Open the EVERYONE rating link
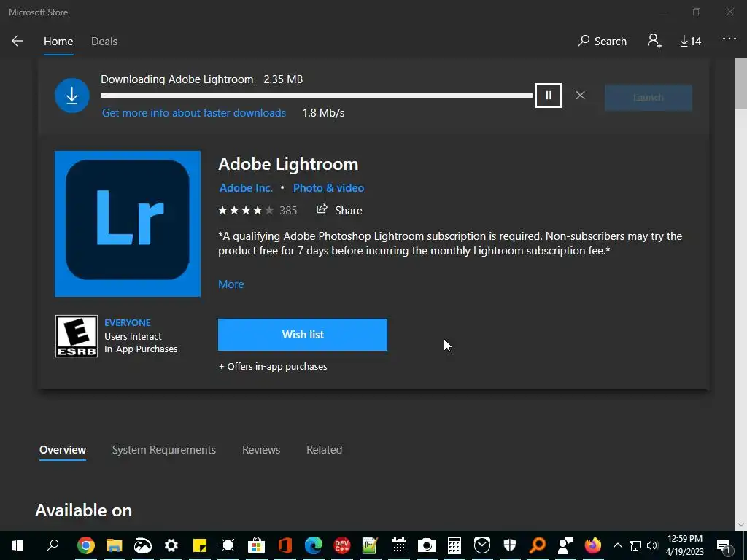This screenshot has height=560, width=747. tap(127, 322)
